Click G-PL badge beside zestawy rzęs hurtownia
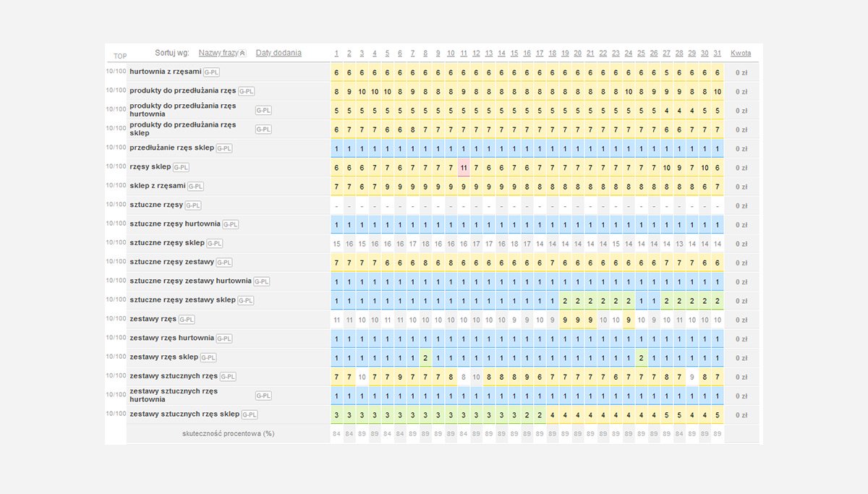The width and height of the screenshot is (868, 494). (x=224, y=338)
